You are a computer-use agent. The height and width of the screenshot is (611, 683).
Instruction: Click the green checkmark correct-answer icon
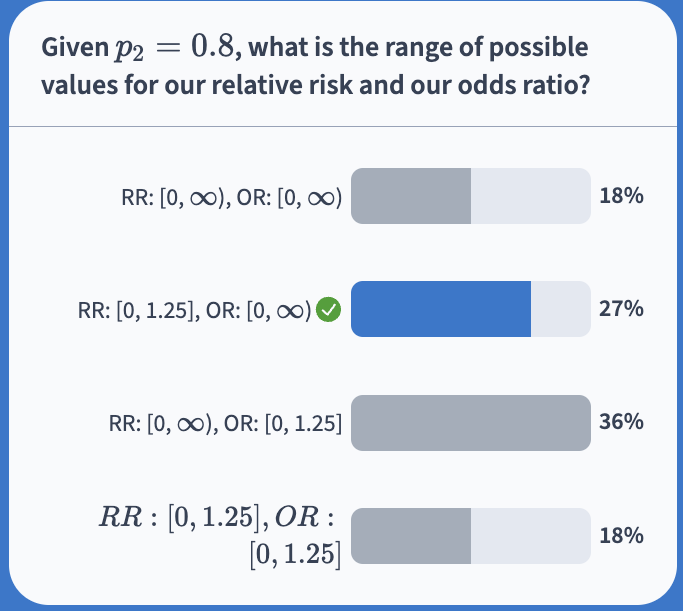pos(329,310)
